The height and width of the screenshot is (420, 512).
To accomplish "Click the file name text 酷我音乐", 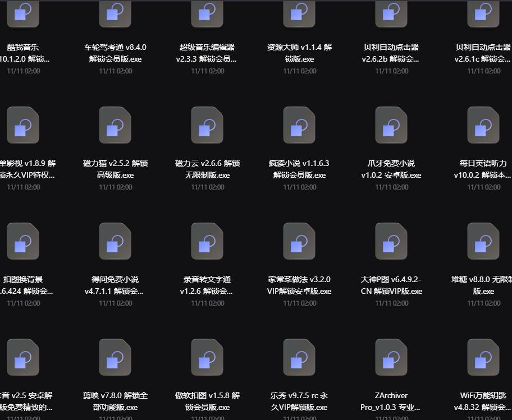I will point(23,47).
